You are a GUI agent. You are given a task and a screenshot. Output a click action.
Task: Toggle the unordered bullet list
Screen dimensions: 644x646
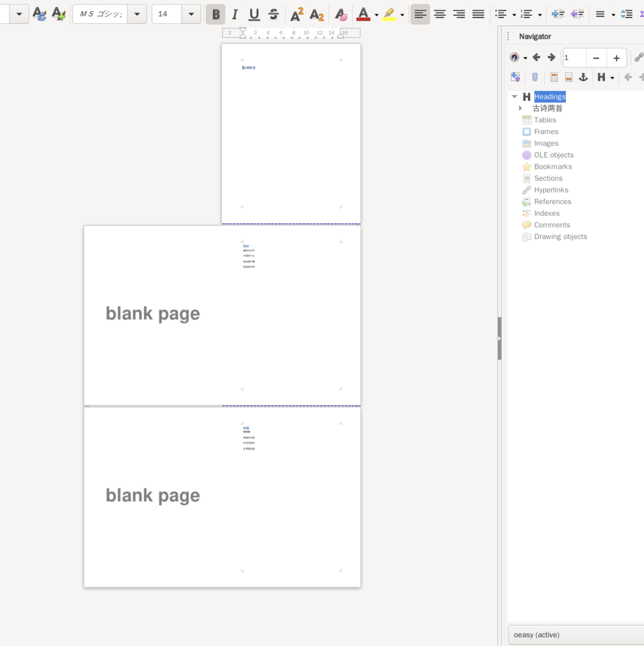click(x=501, y=14)
